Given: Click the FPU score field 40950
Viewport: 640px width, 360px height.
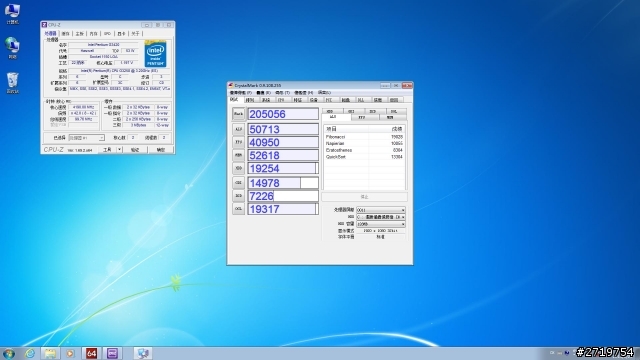Looking at the screenshot, I should [x=283, y=142].
